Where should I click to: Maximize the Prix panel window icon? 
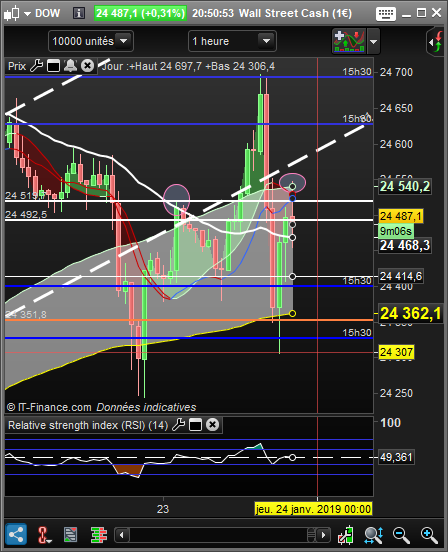click(x=53, y=66)
